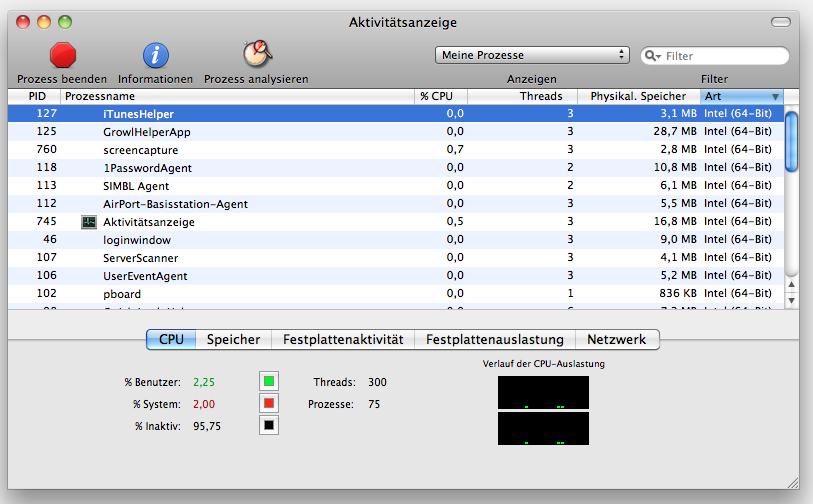Click the green Benutzer color swatch

pyautogui.click(x=269, y=381)
